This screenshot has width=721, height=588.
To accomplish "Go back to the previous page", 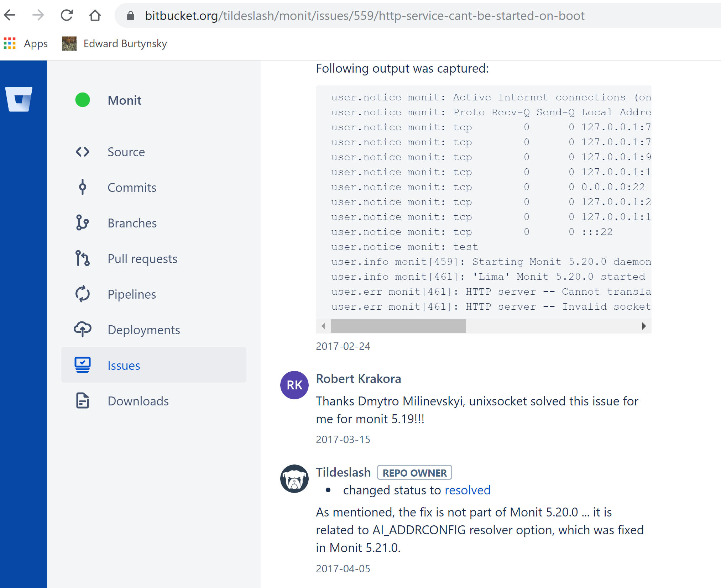I will tap(10, 15).
